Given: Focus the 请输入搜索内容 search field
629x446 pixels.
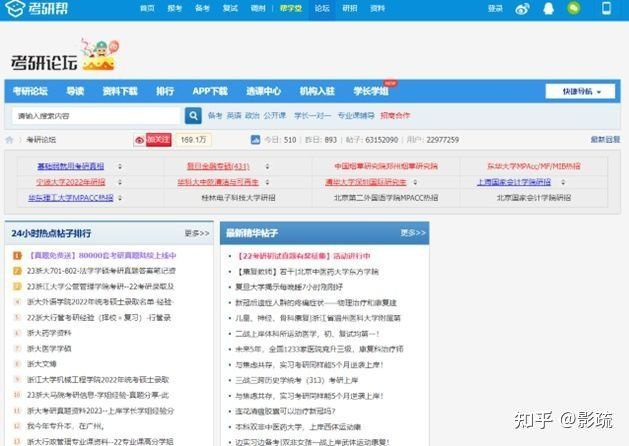Looking at the screenshot, I should coord(96,116).
